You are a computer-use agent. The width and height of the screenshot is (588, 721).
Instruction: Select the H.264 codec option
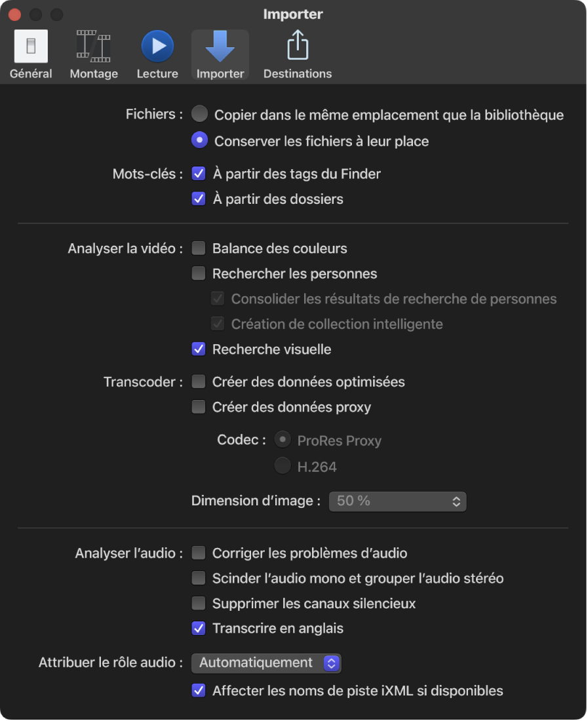tap(283, 465)
